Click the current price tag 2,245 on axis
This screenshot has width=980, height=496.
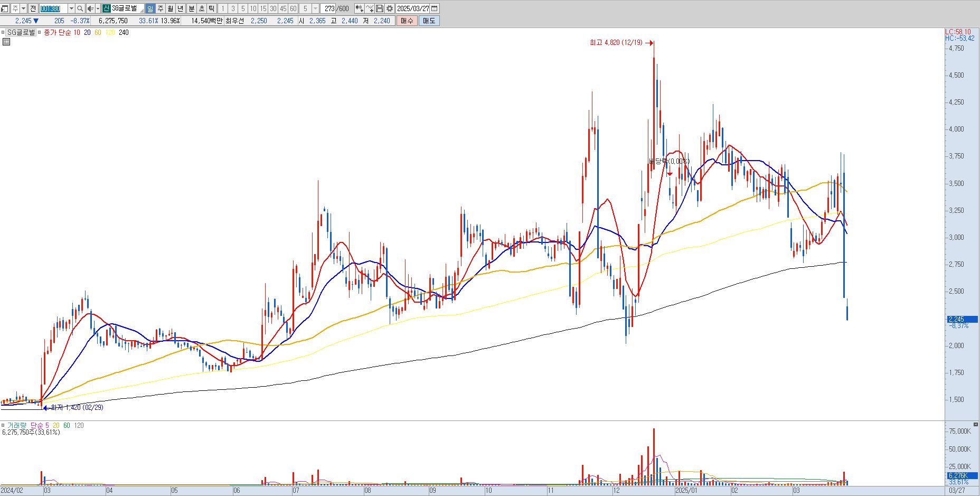point(963,319)
